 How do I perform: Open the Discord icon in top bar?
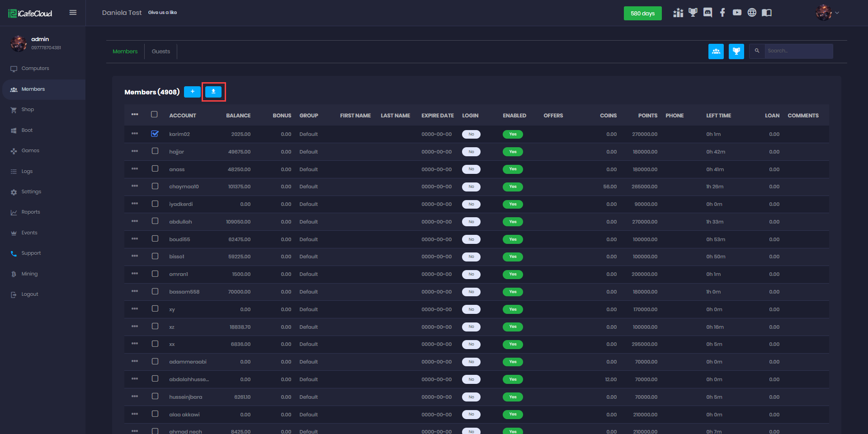pos(708,13)
